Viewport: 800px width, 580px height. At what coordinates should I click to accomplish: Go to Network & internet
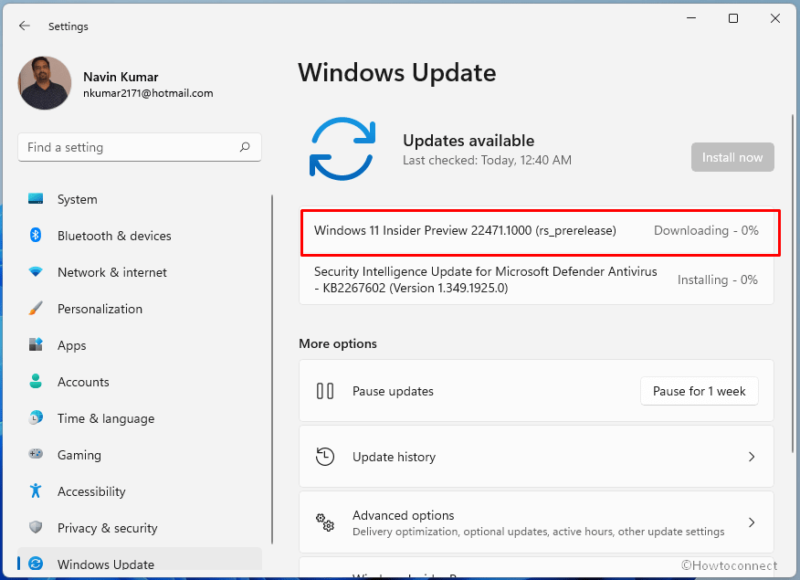[x=139, y=272]
